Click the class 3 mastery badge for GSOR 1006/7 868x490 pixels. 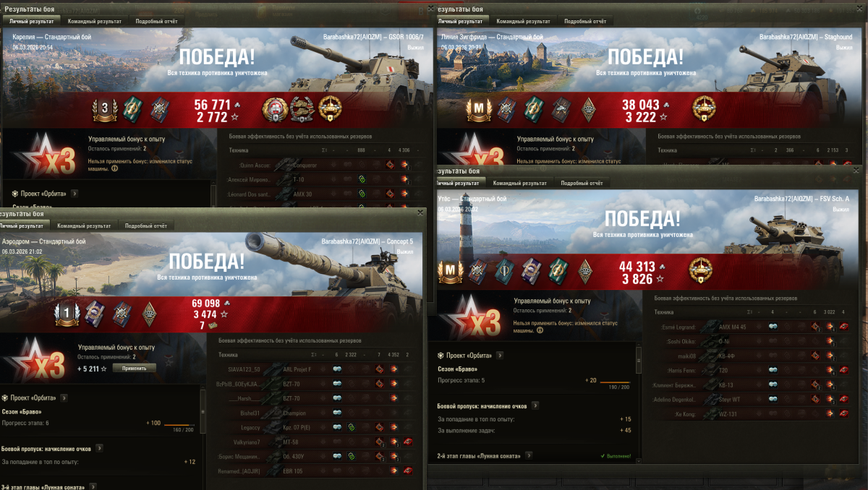[105, 109]
